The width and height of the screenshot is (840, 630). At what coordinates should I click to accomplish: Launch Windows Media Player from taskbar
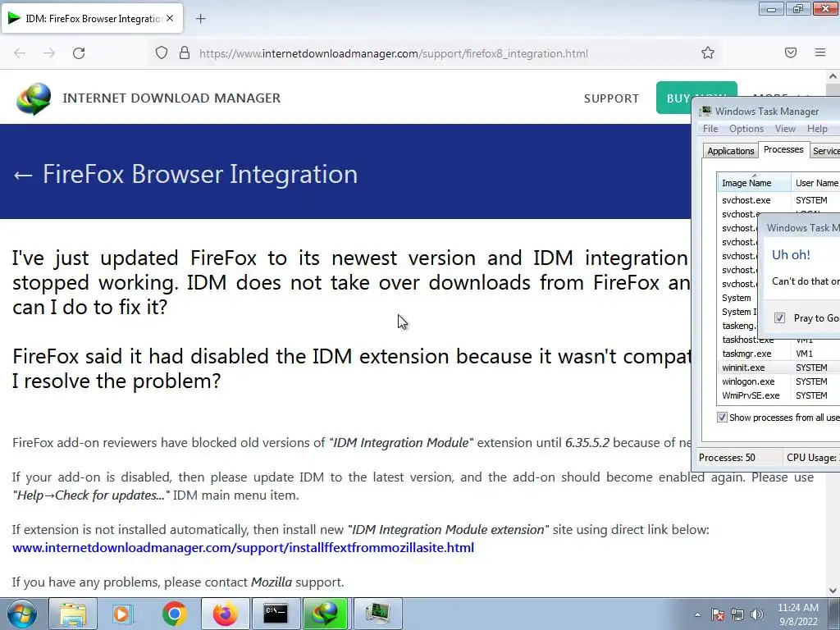(x=121, y=614)
